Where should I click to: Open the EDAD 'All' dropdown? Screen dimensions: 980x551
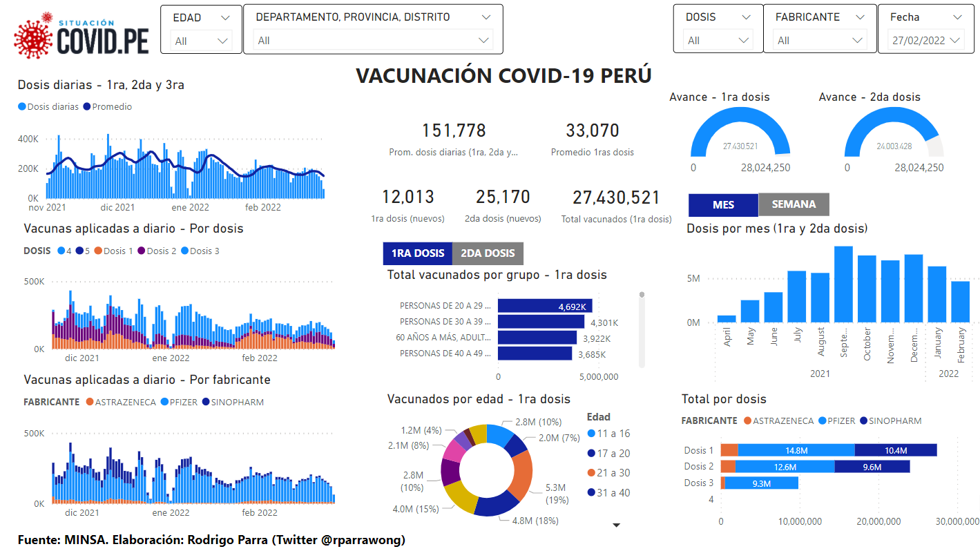tap(202, 41)
